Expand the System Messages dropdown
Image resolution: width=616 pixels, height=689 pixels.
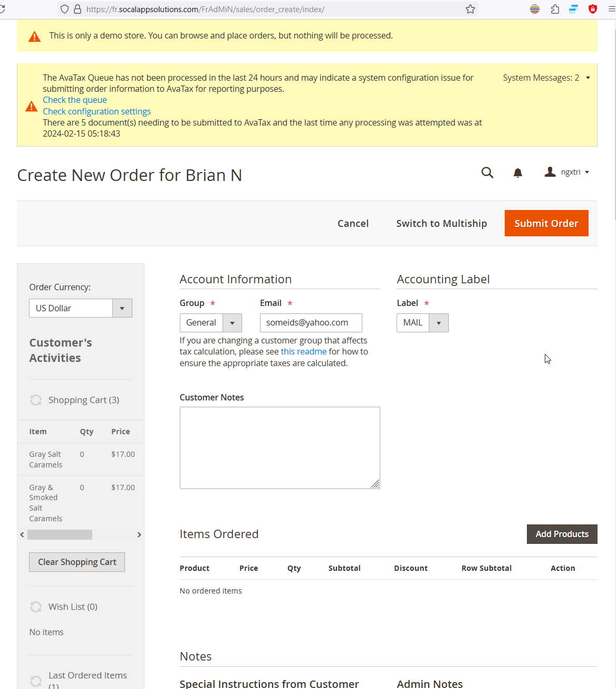[x=546, y=78]
